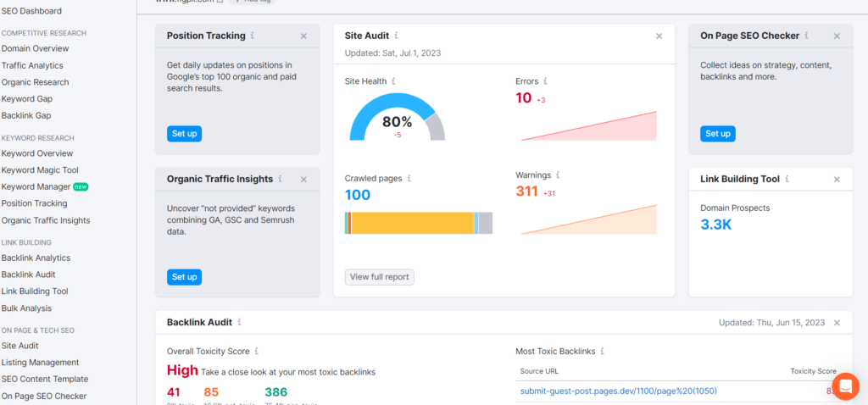Screen dimensions: 868x405
Task: Open the submit-guest-post.pages.dev backlink
Action: [x=618, y=391]
